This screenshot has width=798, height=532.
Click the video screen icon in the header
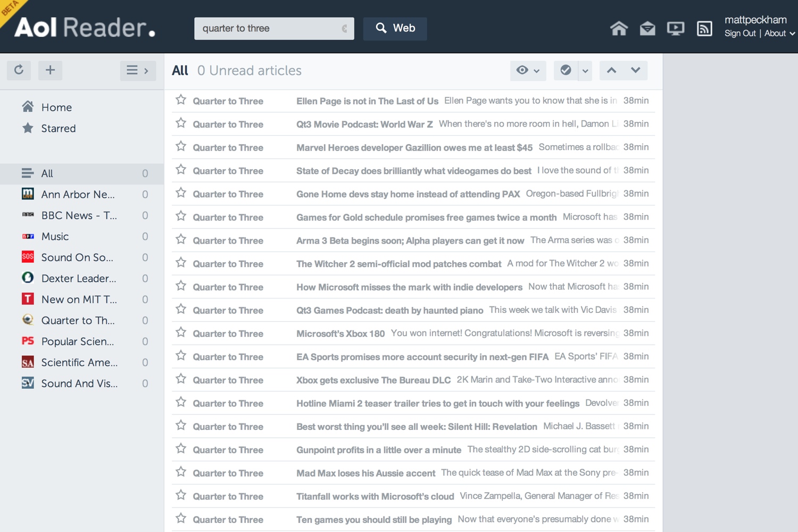click(676, 28)
